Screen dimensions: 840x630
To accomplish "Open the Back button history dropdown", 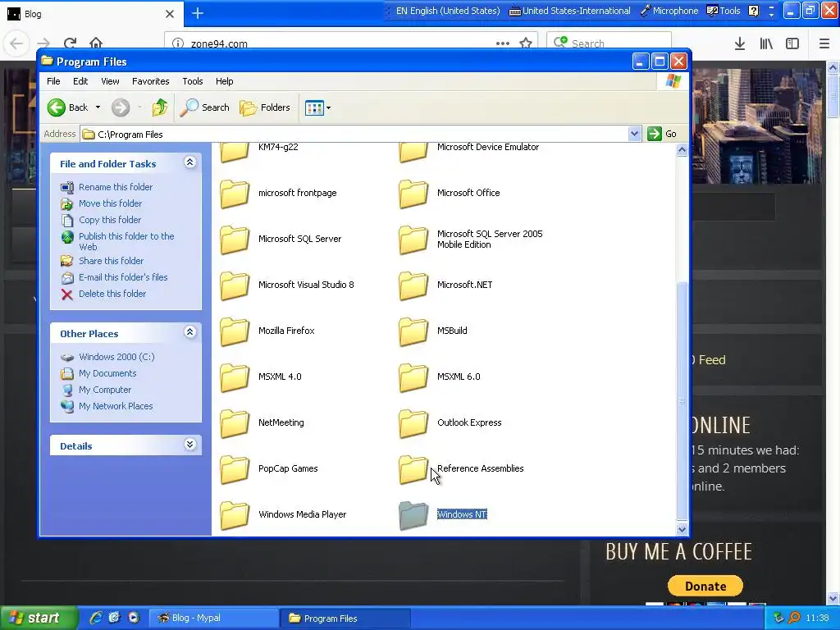I will tap(98, 107).
